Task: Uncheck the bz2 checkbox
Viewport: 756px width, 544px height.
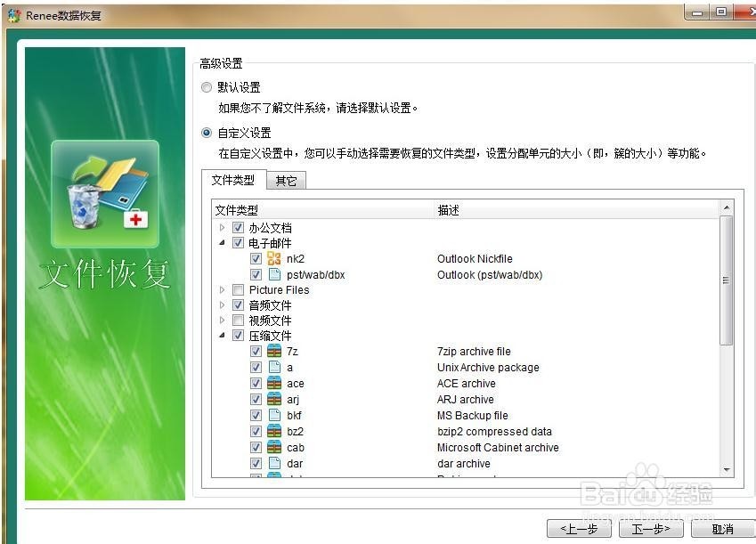Action: [256, 431]
